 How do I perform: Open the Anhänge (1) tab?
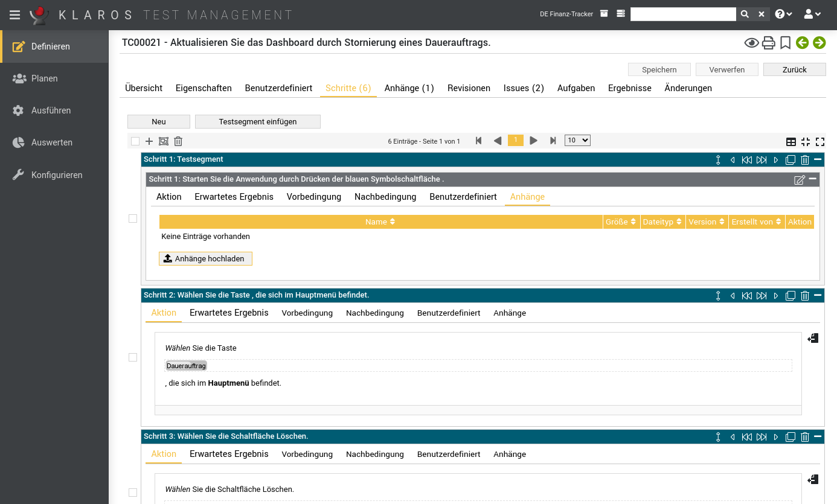[x=409, y=88]
